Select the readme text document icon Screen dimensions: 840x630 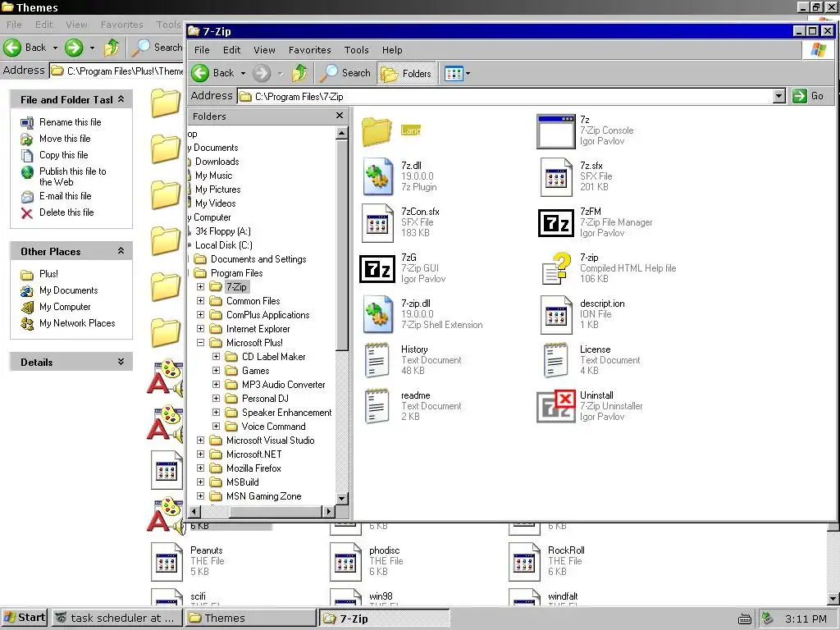pyautogui.click(x=377, y=407)
